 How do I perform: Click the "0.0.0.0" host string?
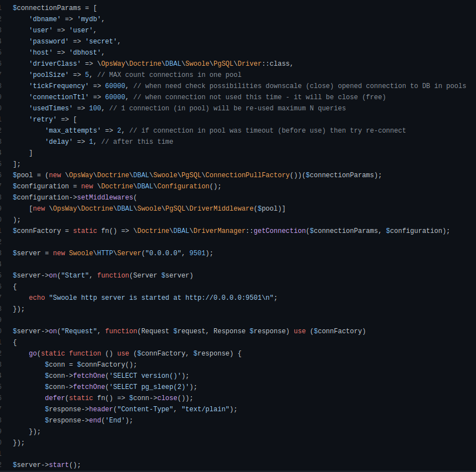163,253
